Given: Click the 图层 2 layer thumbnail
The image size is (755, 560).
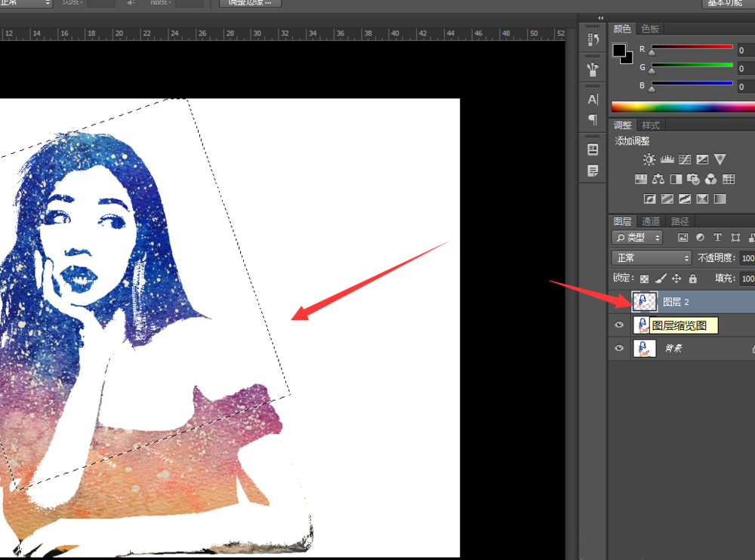Looking at the screenshot, I should [x=645, y=302].
